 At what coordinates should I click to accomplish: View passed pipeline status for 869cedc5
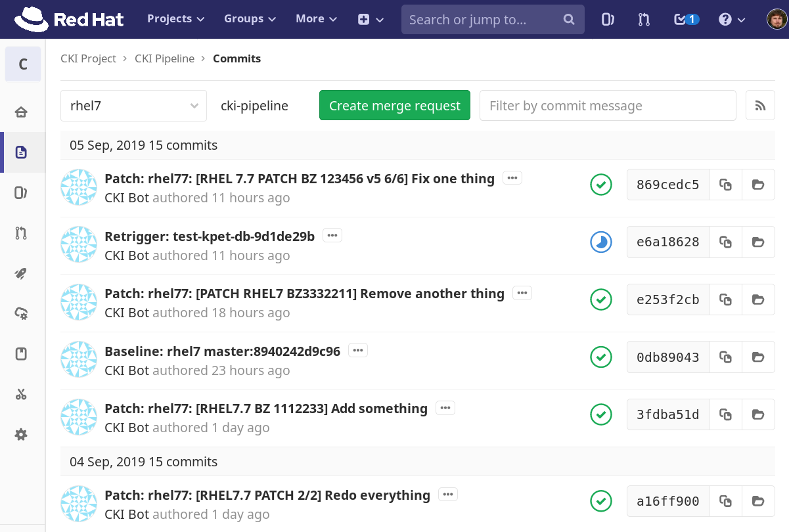(x=601, y=185)
